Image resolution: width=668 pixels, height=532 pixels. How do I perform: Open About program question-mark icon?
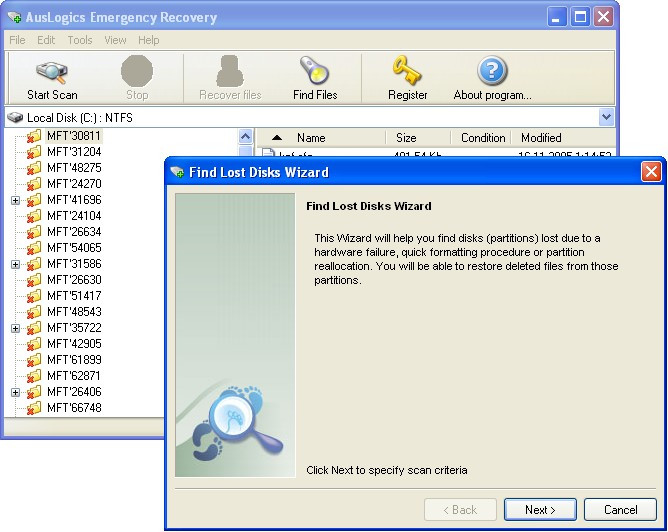492,70
